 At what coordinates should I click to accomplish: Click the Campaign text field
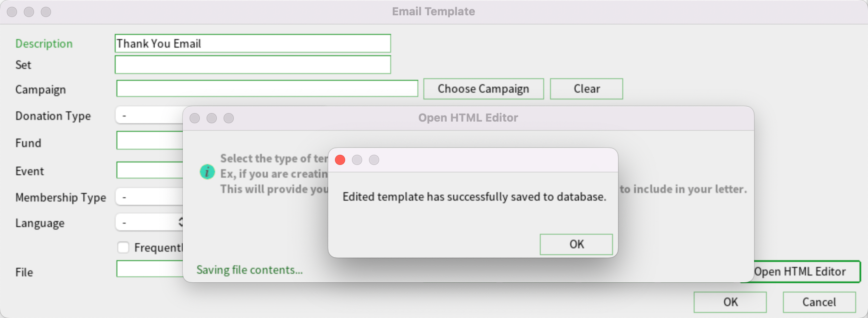pyautogui.click(x=267, y=88)
